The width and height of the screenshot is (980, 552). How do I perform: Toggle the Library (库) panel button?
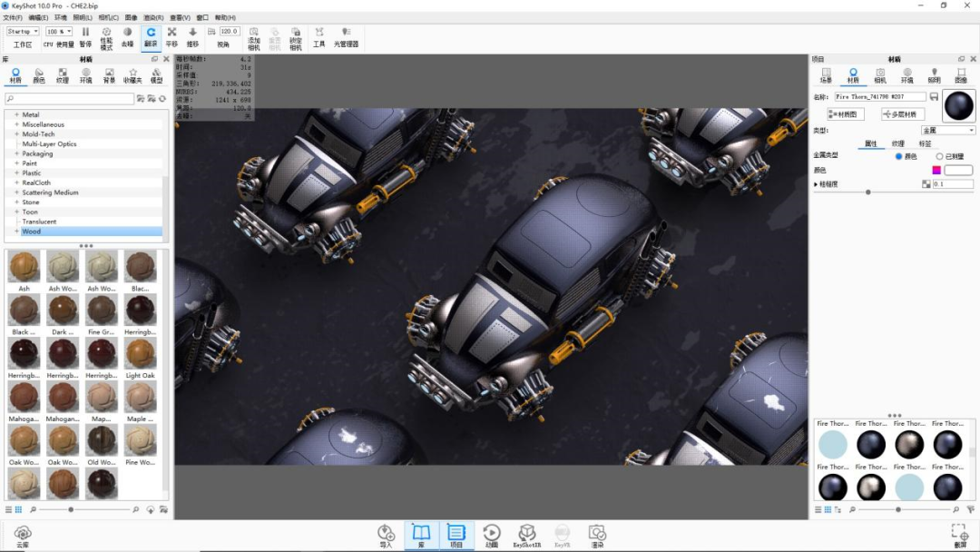(x=421, y=537)
